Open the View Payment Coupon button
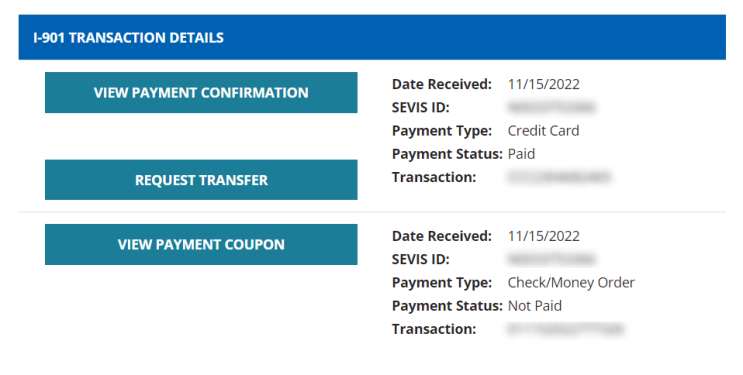The width and height of the screenshot is (743, 375). (x=201, y=244)
